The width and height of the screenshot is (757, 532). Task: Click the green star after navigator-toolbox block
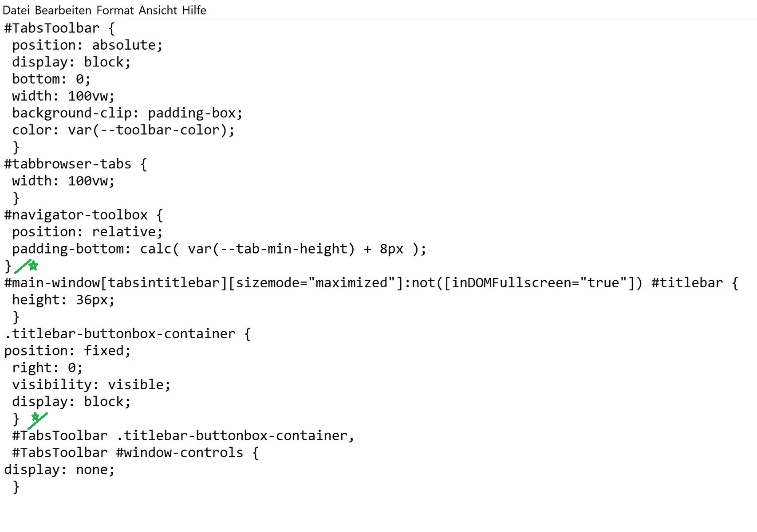[33, 266]
